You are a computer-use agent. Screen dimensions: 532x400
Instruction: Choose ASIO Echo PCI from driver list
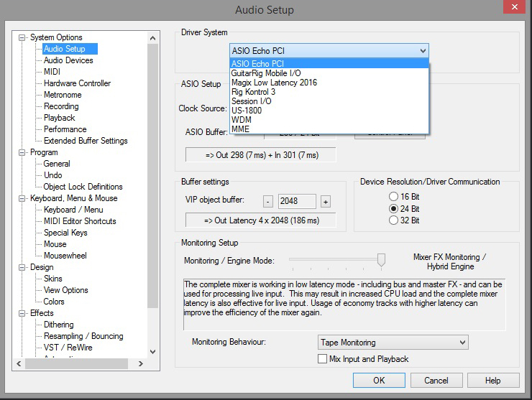(329, 64)
